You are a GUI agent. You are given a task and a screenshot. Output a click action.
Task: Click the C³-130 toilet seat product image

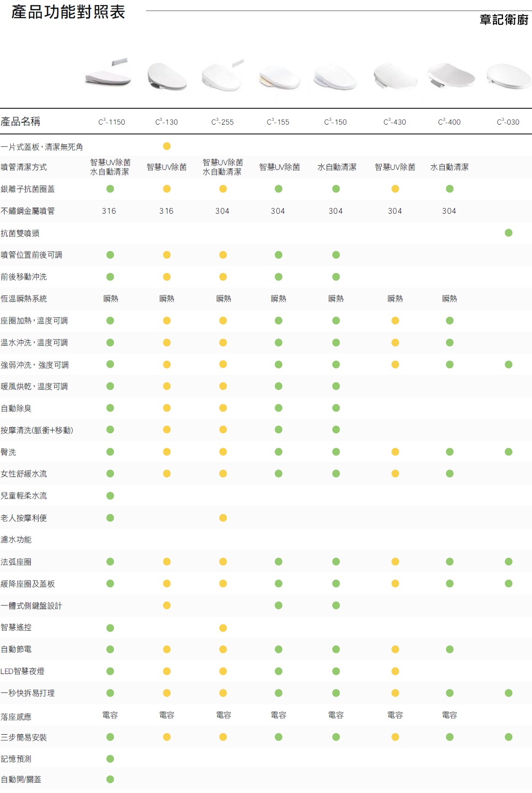(x=167, y=76)
